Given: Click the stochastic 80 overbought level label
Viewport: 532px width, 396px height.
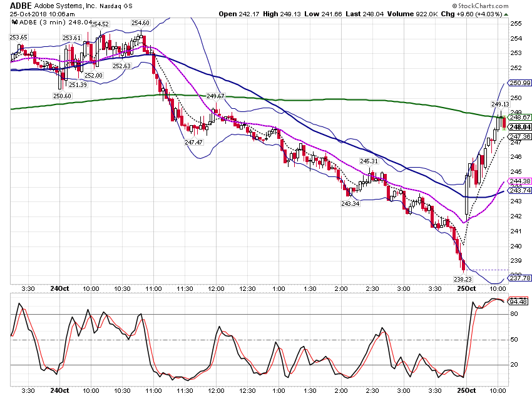Looking at the screenshot, I should [x=514, y=314].
